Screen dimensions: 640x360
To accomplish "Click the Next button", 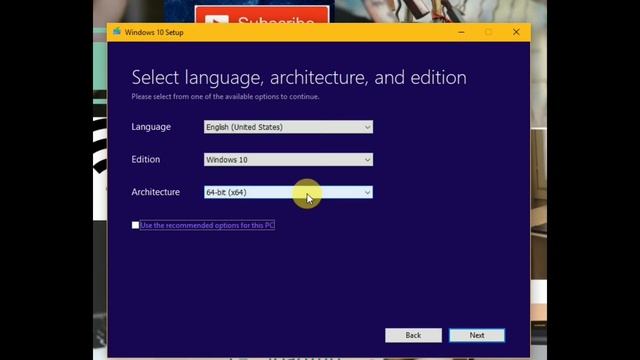I will coord(477,335).
